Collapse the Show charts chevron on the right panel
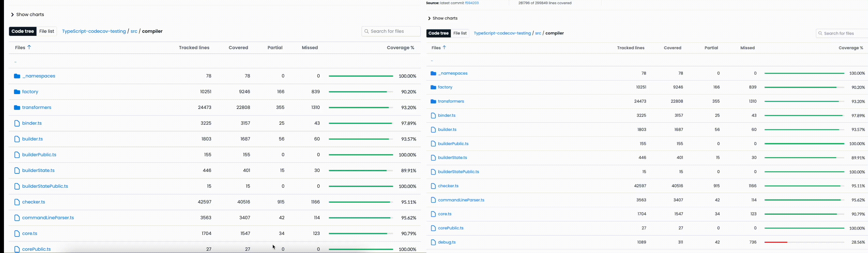868x253 pixels. (430, 18)
